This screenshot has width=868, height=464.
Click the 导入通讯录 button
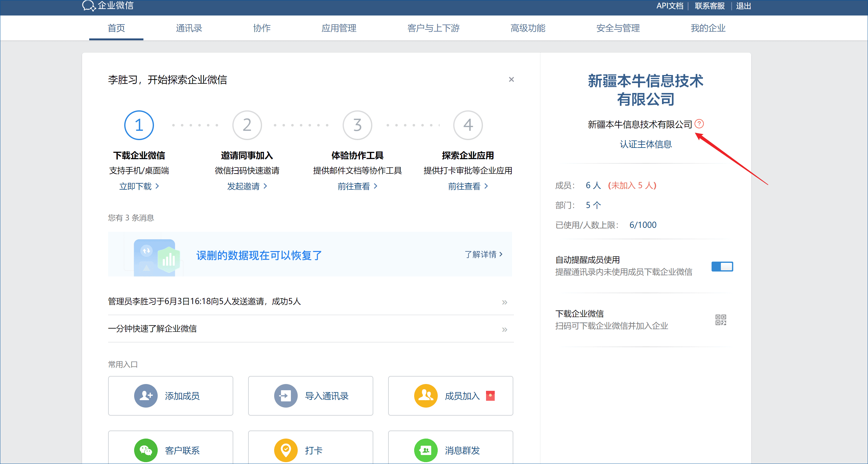pyautogui.click(x=310, y=396)
